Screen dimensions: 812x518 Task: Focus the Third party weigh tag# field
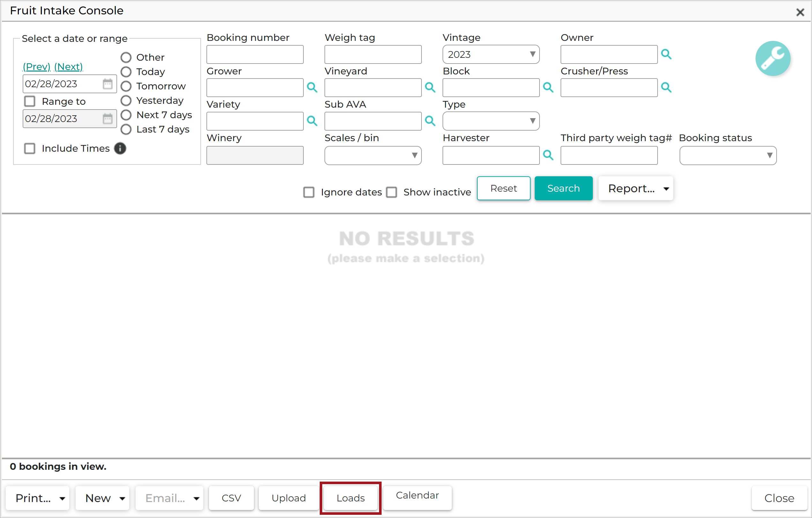pyautogui.click(x=609, y=156)
